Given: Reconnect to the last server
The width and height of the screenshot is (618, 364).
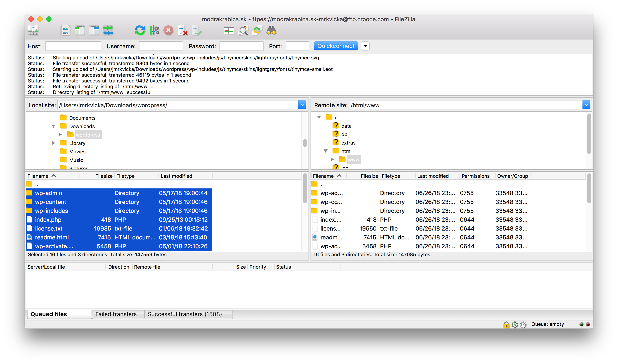Looking at the screenshot, I should [x=197, y=31].
